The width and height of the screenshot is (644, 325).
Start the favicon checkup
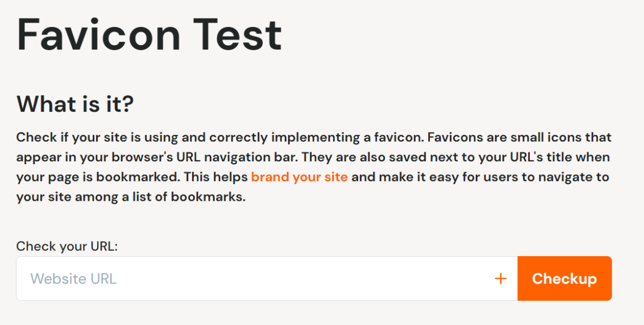(564, 278)
